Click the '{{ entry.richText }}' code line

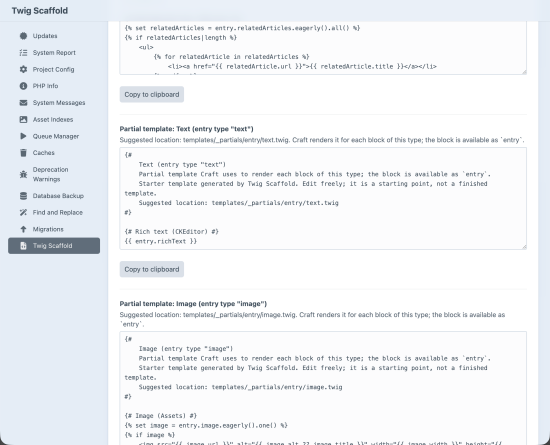[x=161, y=241]
